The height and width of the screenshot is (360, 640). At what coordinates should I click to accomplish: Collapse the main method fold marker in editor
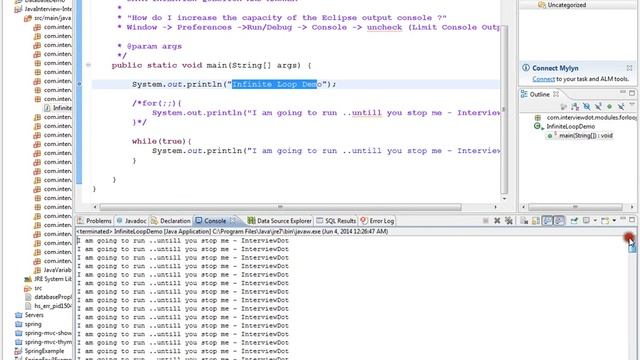tap(88, 65)
